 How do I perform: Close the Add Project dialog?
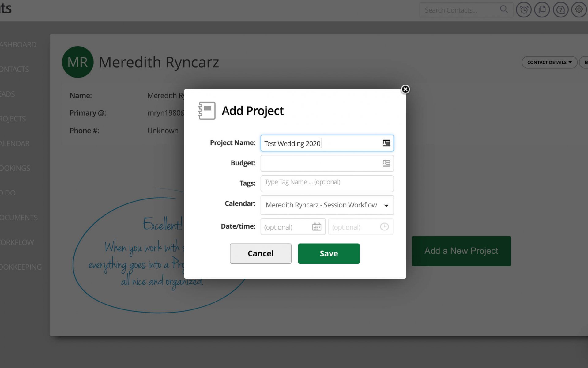[405, 89]
